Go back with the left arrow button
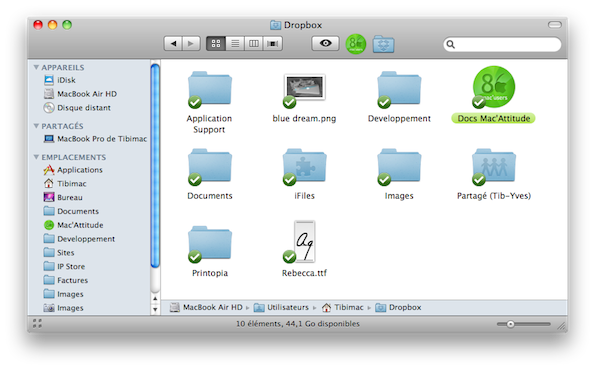The image size is (595, 370). pyautogui.click(x=173, y=44)
